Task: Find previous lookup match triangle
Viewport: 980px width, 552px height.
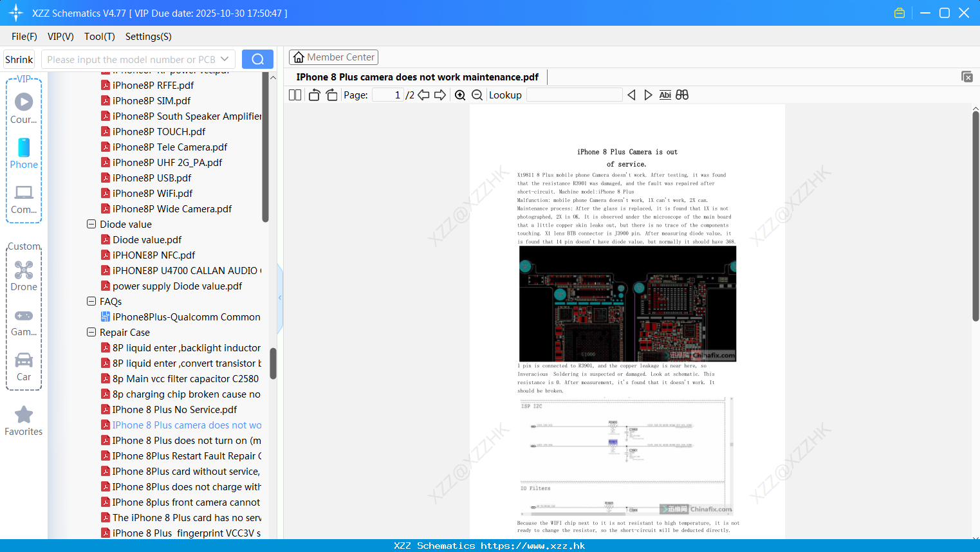Action: (631, 95)
